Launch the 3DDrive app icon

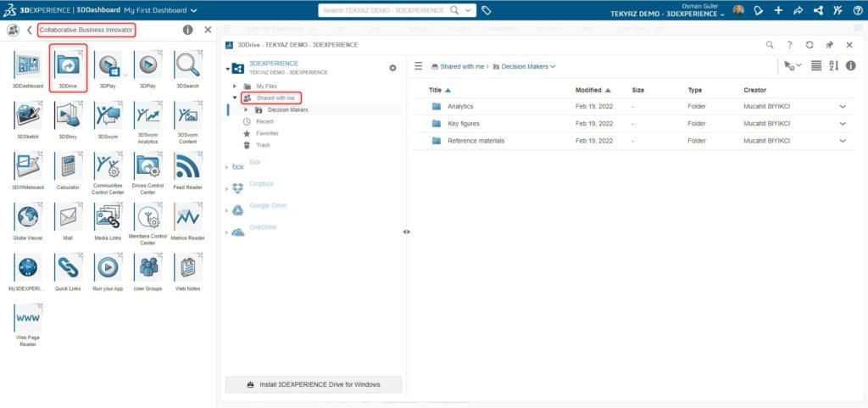[68, 64]
